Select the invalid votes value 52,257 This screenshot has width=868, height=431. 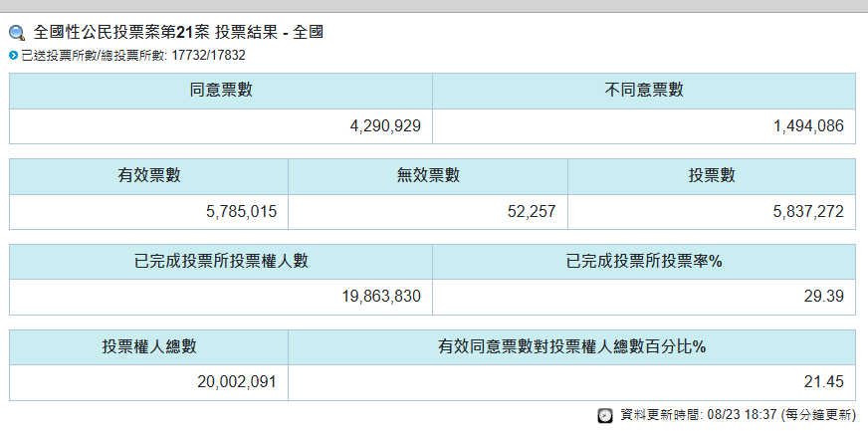point(532,211)
